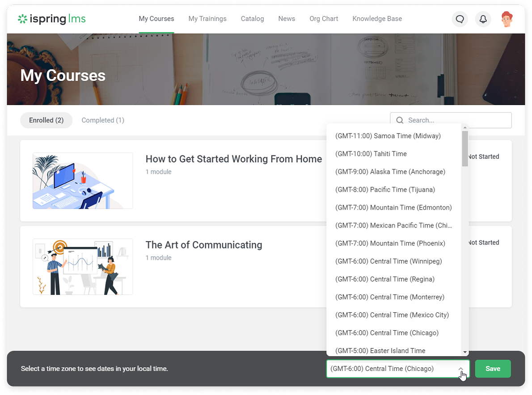532x395 pixels.
Task: Collapse the time zone dropdown chevron
Action: [460, 369]
